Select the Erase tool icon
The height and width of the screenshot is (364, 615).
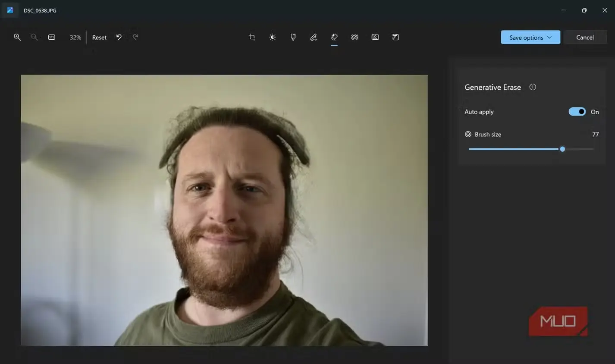(334, 37)
